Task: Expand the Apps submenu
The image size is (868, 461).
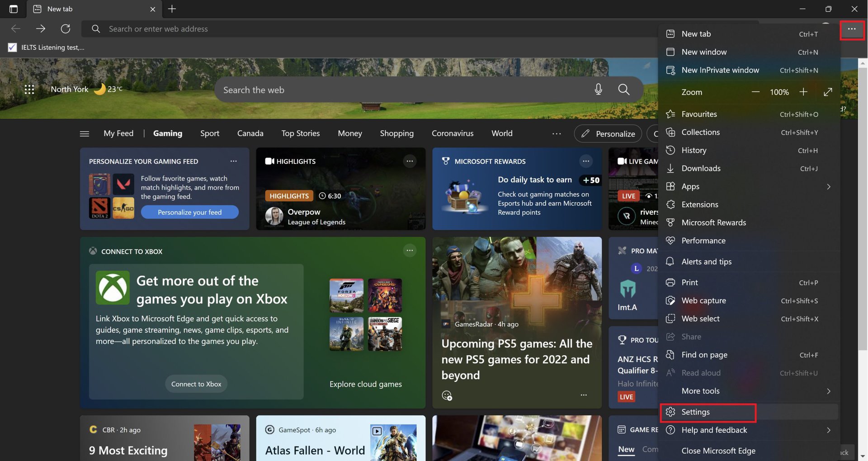Action: (x=749, y=186)
